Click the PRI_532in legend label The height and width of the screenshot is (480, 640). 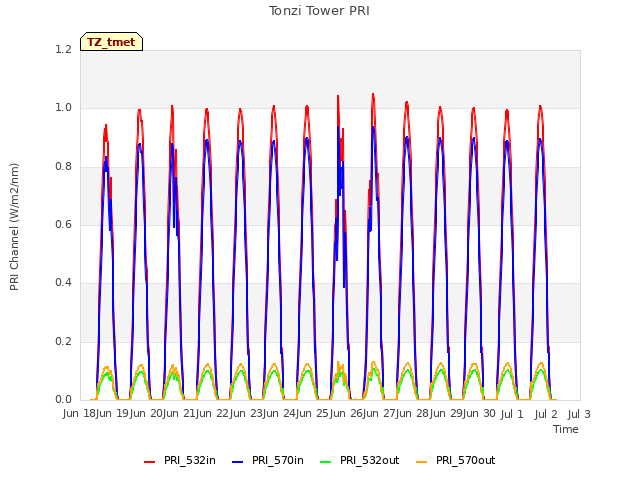click(x=190, y=460)
